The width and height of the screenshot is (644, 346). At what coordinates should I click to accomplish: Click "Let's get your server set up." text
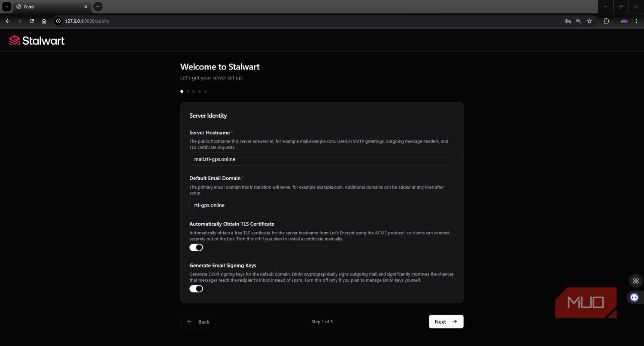coord(212,78)
